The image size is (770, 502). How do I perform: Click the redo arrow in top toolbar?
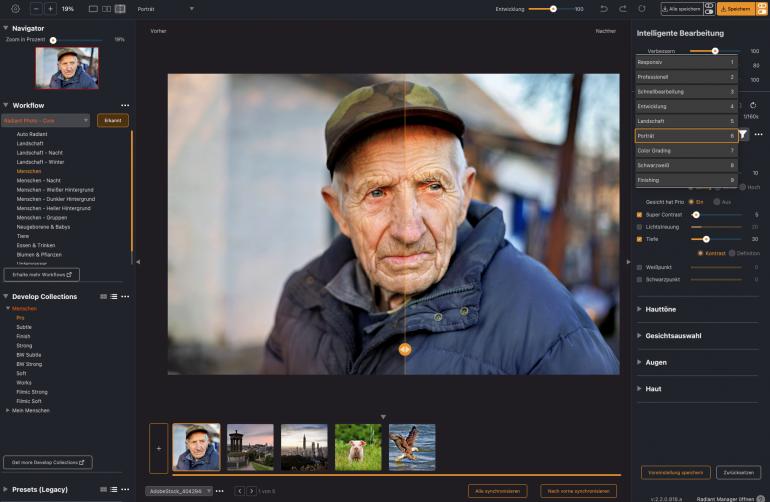click(622, 8)
